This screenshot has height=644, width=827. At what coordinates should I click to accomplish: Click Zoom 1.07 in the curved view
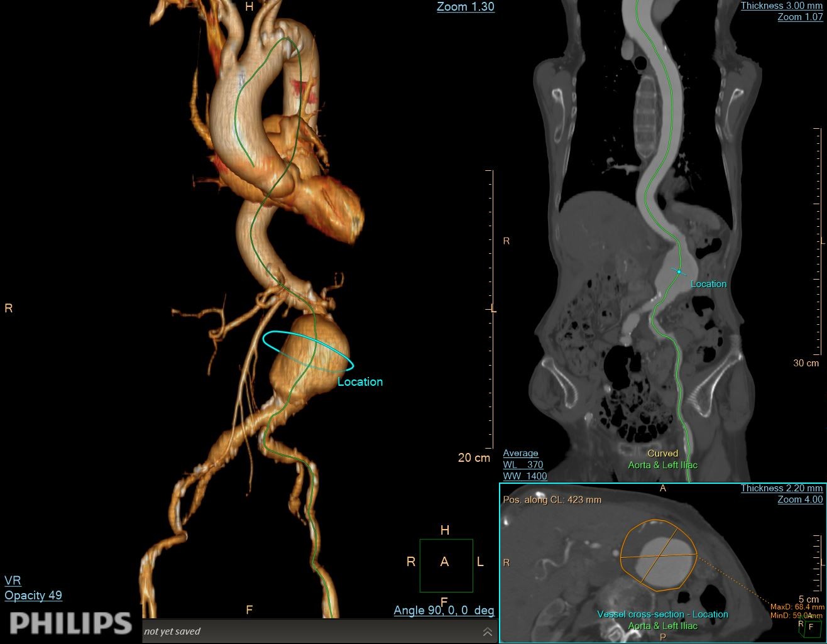tap(799, 17)
